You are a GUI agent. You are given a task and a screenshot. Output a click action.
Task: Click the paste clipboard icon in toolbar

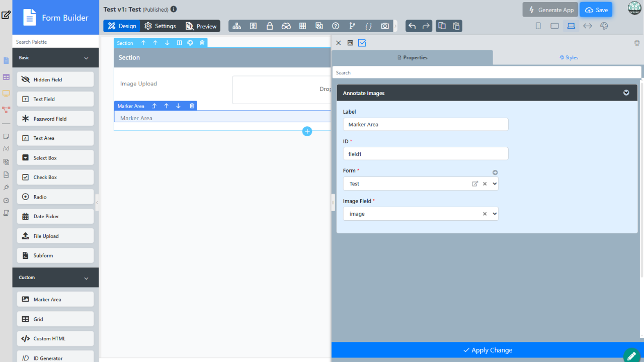456,26
